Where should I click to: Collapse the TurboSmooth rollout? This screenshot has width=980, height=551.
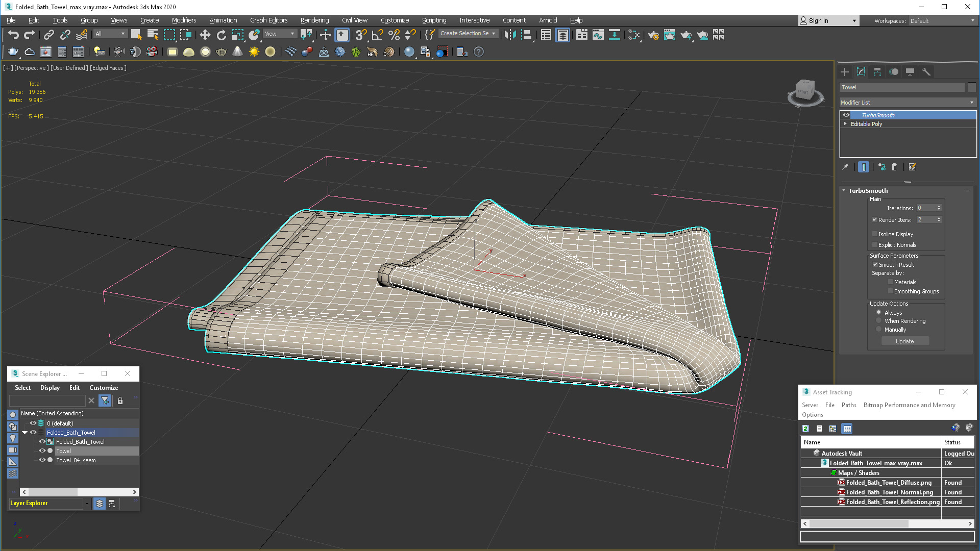pos(844,191)
